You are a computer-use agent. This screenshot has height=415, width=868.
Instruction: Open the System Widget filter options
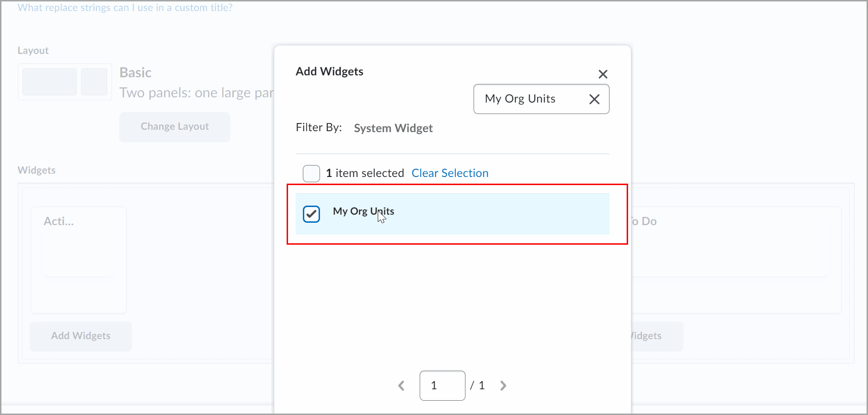click(393, 128)
